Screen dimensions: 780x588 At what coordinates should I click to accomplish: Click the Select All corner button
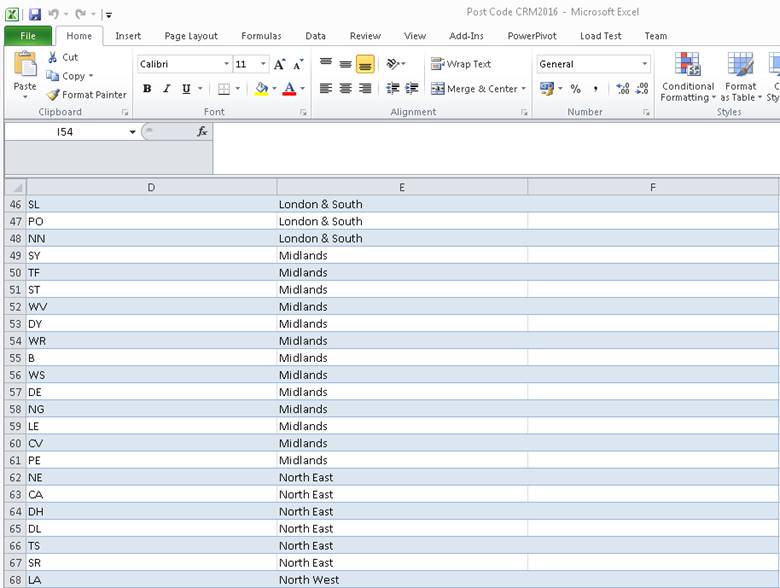coord(15,187)
